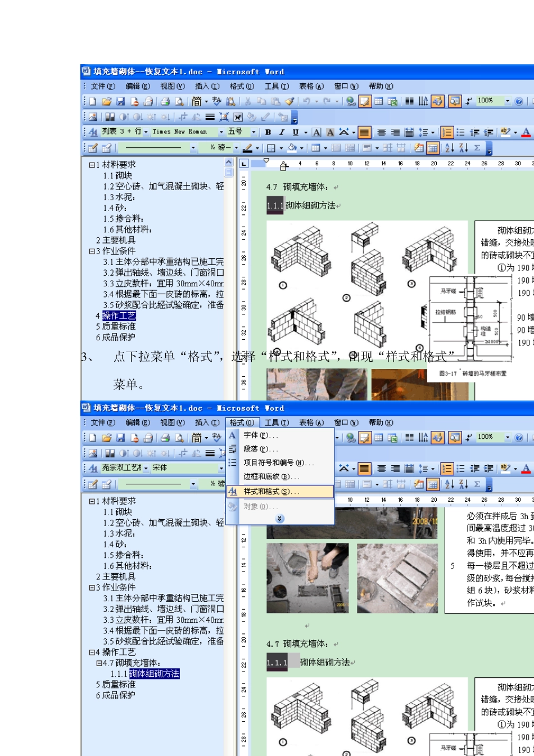Click Decrease Indent icon in upper window

tap(475, 132)
